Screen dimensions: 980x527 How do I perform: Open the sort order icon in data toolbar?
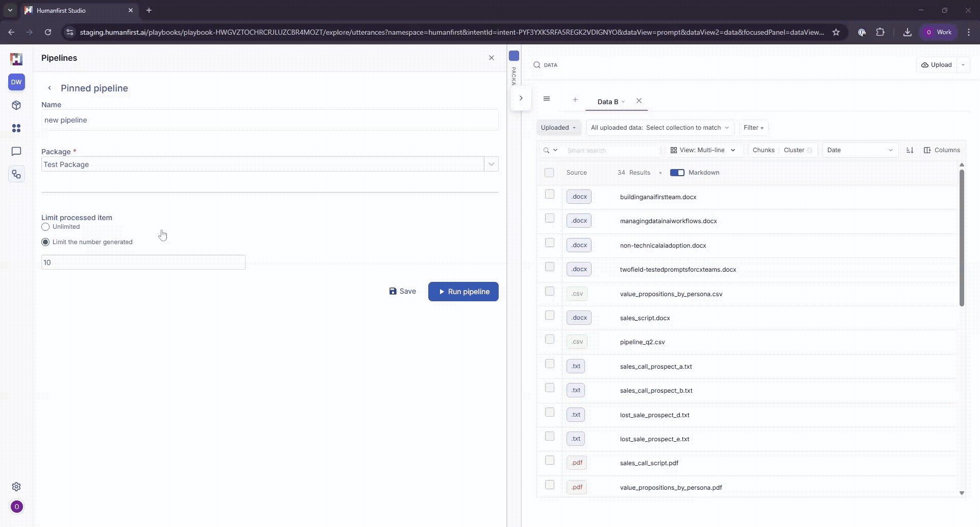pos(910,150)
